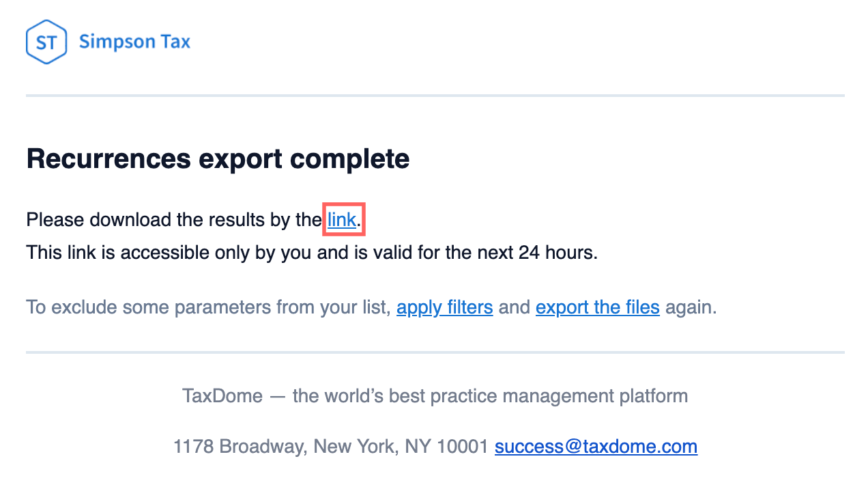This screenshot has height=489, width=868.
Task: Open the highlighted download "link" hyperlink
Action: pyautogui.click(x=342, y=220)
